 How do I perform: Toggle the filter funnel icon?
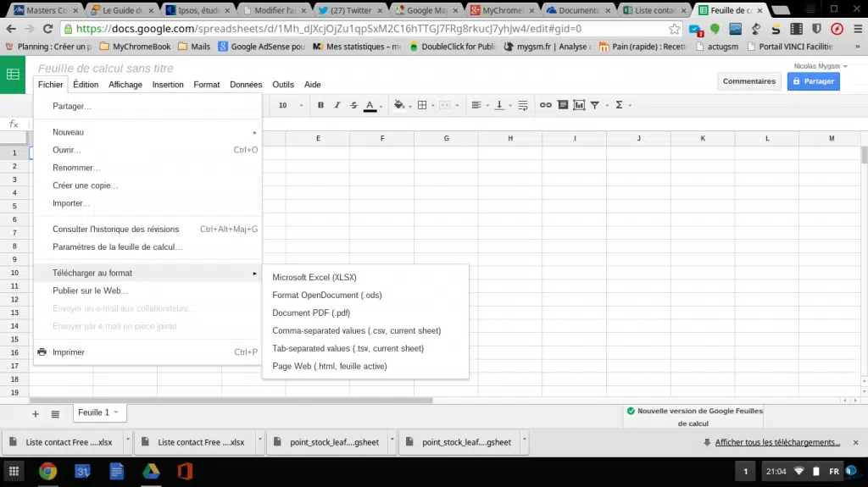click(594, 105)
